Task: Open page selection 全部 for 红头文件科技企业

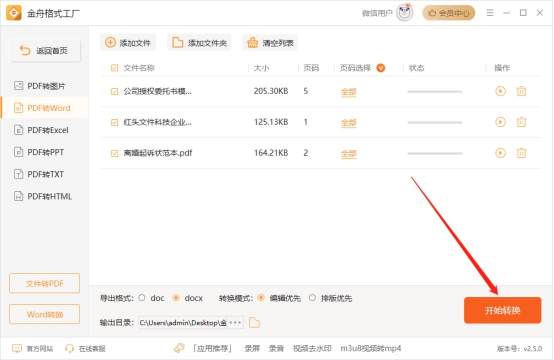Action: point(349,123)
